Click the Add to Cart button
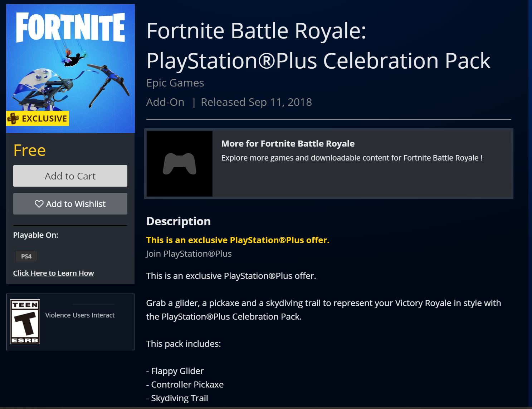This screenshot has height=409, width=532. point(70,176)
